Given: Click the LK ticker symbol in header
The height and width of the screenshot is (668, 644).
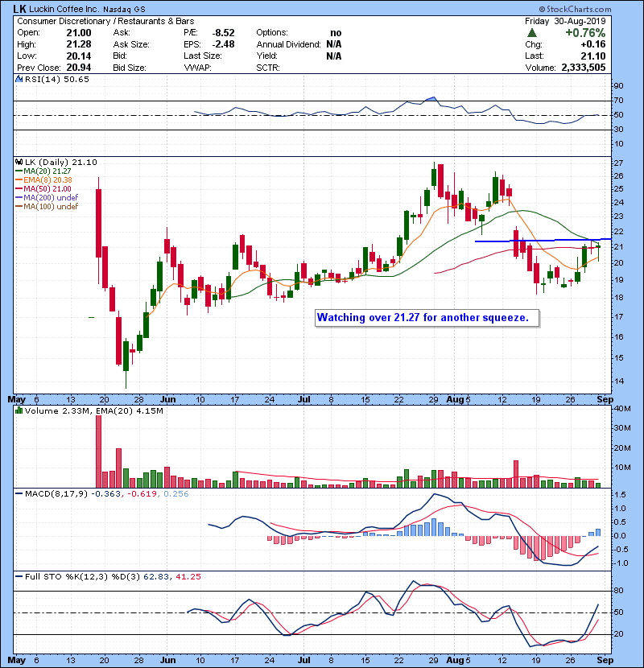Looking at the screenshot, I should tap(19, 9).
